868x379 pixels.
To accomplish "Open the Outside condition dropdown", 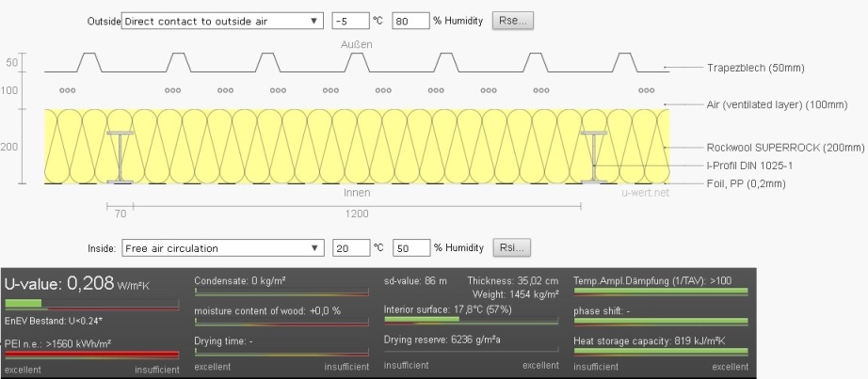I will (222, 21).
